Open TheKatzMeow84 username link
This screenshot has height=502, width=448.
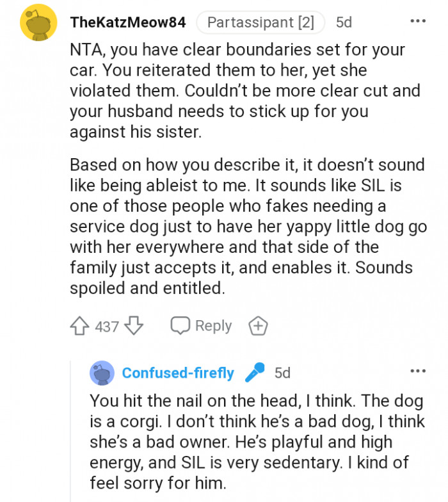point(128,22)
